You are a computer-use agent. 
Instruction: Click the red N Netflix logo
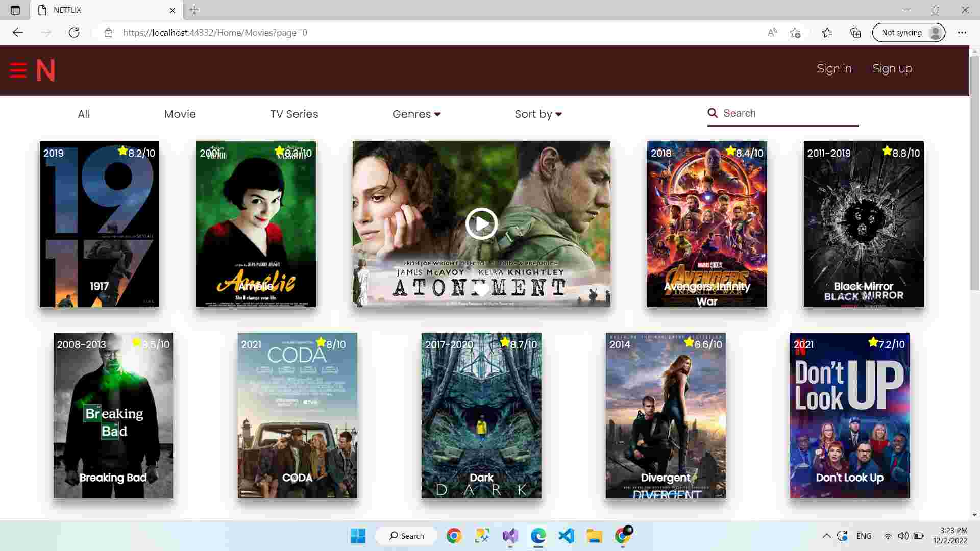[45, 70]
